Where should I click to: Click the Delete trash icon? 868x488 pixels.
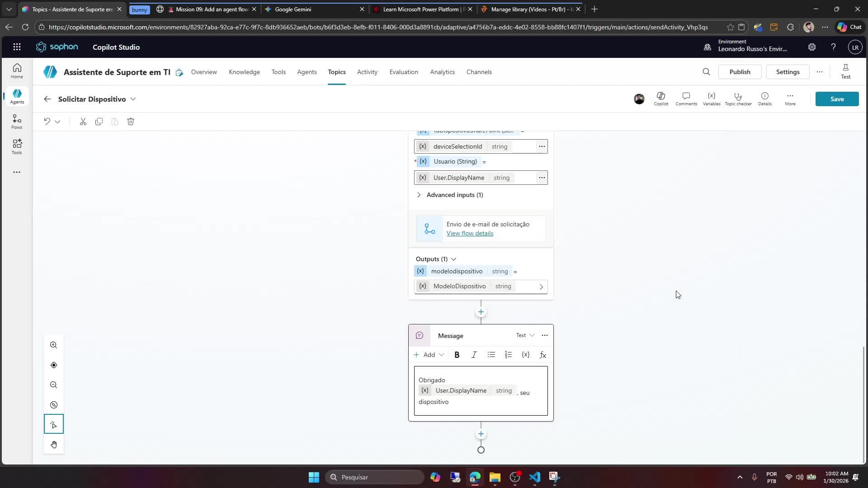(x=131, y=122)
